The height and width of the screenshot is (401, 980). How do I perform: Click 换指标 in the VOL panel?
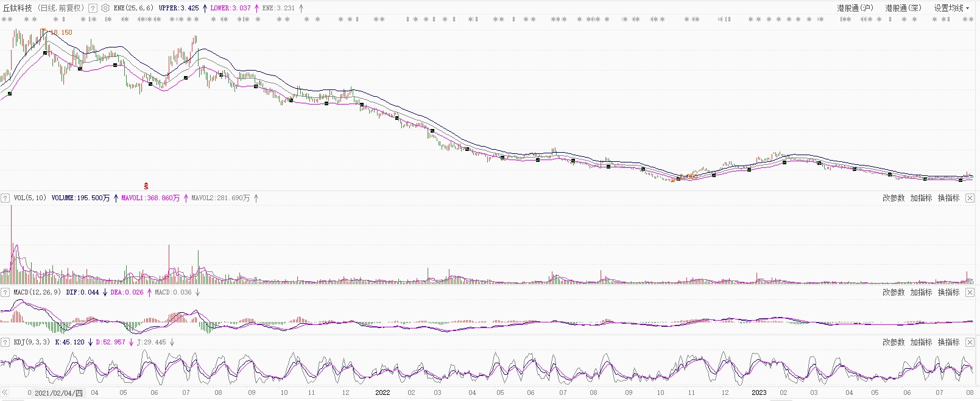click(x=948, y=198)
